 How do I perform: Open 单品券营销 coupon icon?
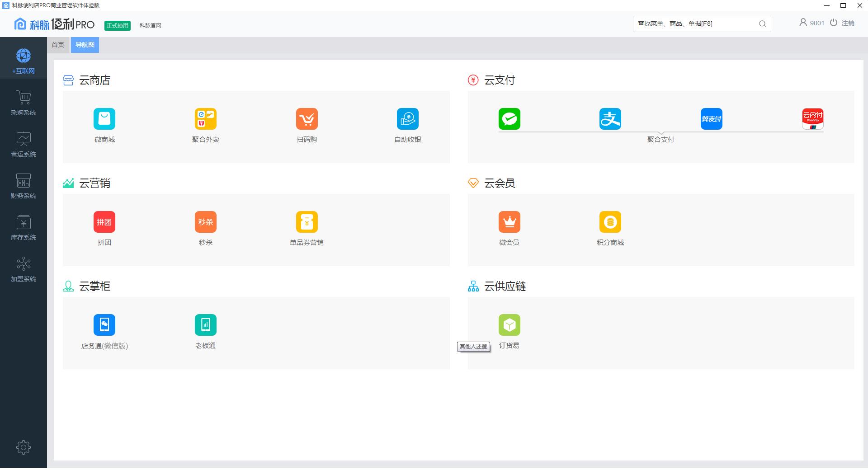coord(307,222)
